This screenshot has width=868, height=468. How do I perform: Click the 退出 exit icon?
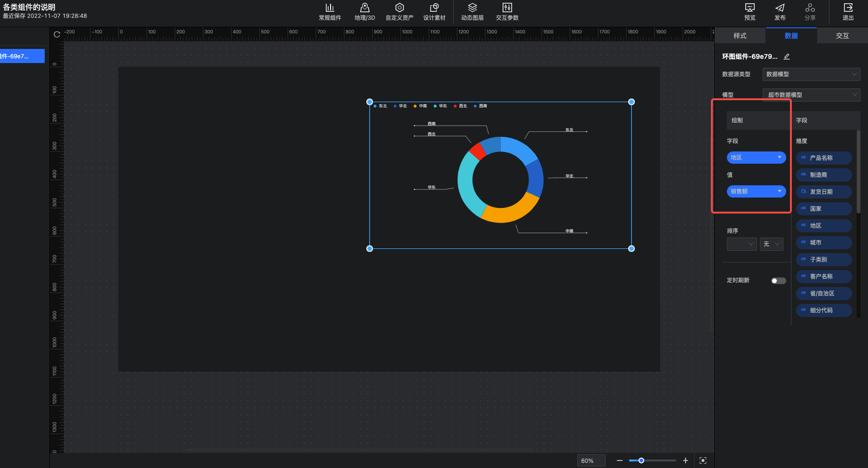pos(848,8)
